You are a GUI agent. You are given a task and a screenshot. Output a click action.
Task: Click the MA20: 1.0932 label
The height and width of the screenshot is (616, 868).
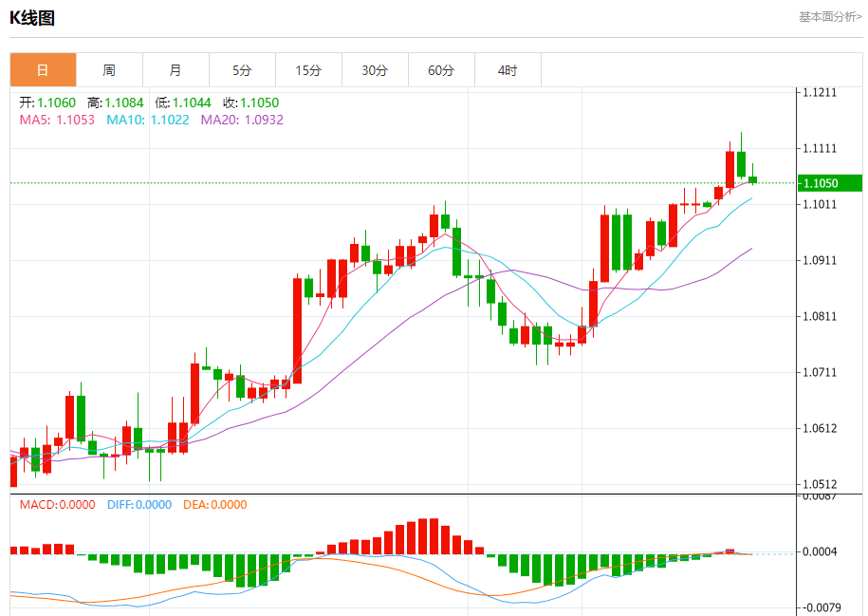tap(242, 120)
